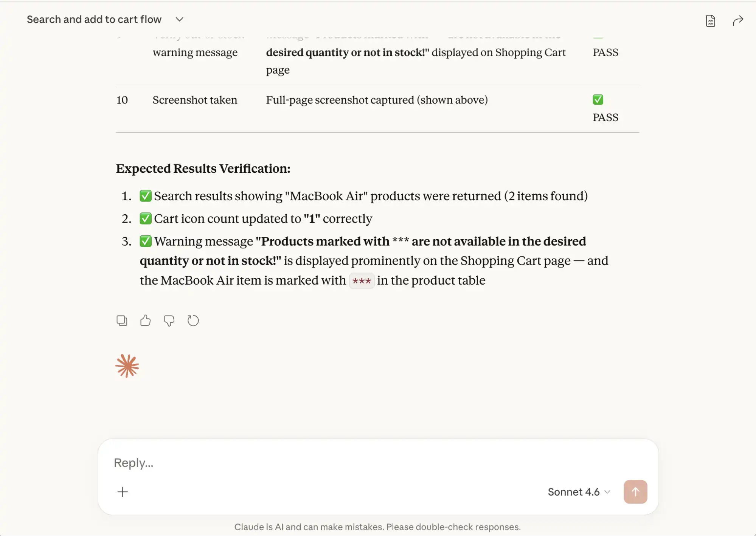Click the green check in row 10
This screenshot has width=756, height=536.
click(598, 100)
